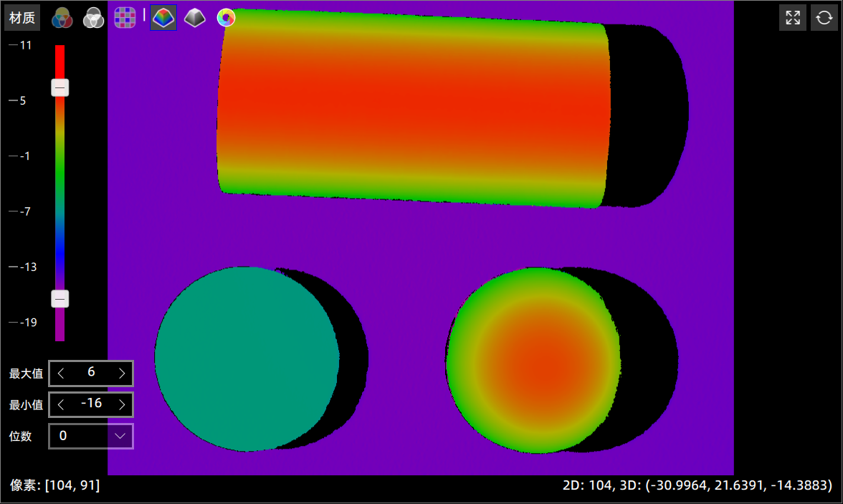Select the RGB color circles icon
Screen dimensions: 843x504
tap(62, 18)
